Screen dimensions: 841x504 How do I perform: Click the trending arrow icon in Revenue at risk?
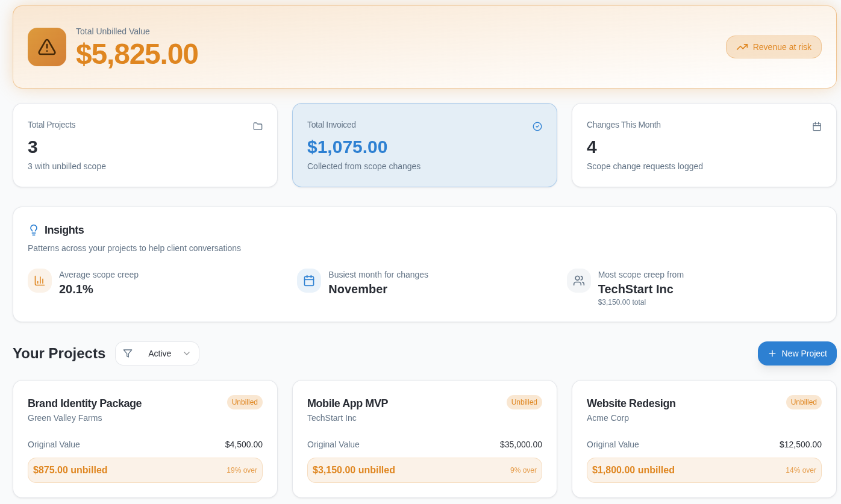tap(742, 46)
